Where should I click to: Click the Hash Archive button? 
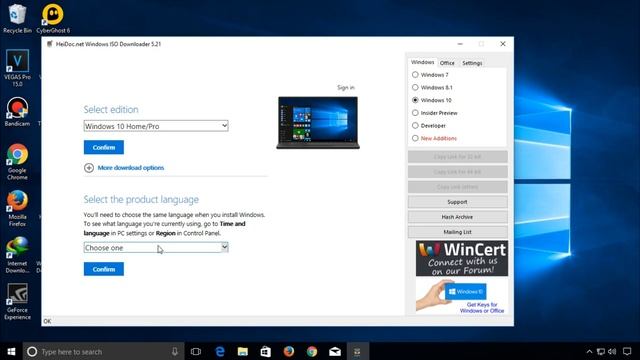458,217
